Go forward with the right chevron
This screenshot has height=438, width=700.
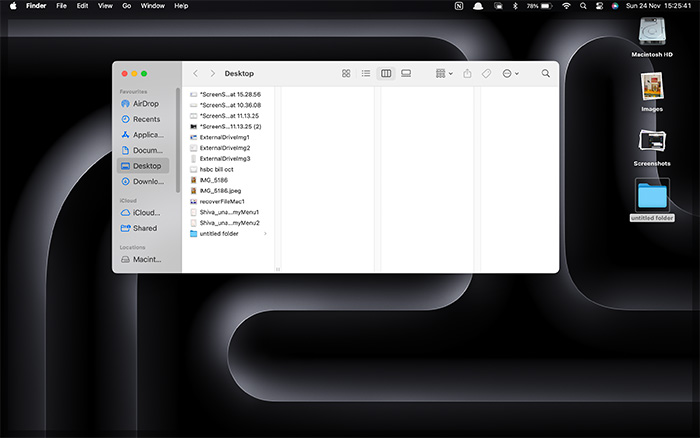click(212, 73)
